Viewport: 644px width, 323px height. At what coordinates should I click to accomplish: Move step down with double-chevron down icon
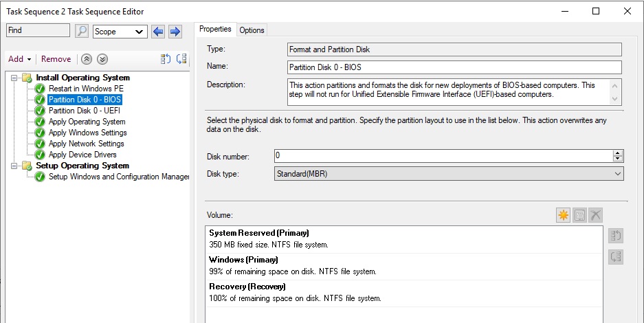click(102, 59)
